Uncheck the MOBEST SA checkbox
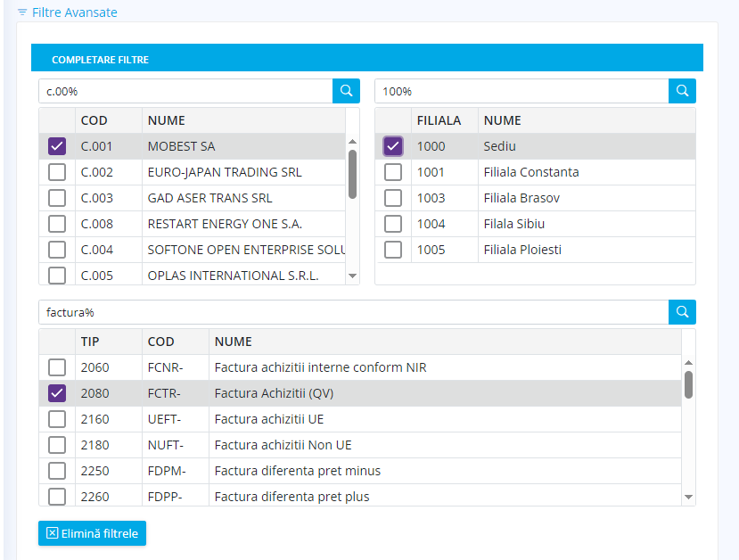The image size is (739, 560). point(57,146)
